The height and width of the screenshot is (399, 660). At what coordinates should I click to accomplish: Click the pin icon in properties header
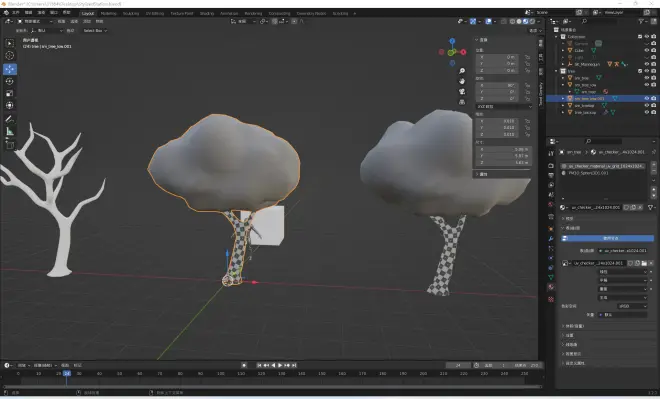[654, 152]
